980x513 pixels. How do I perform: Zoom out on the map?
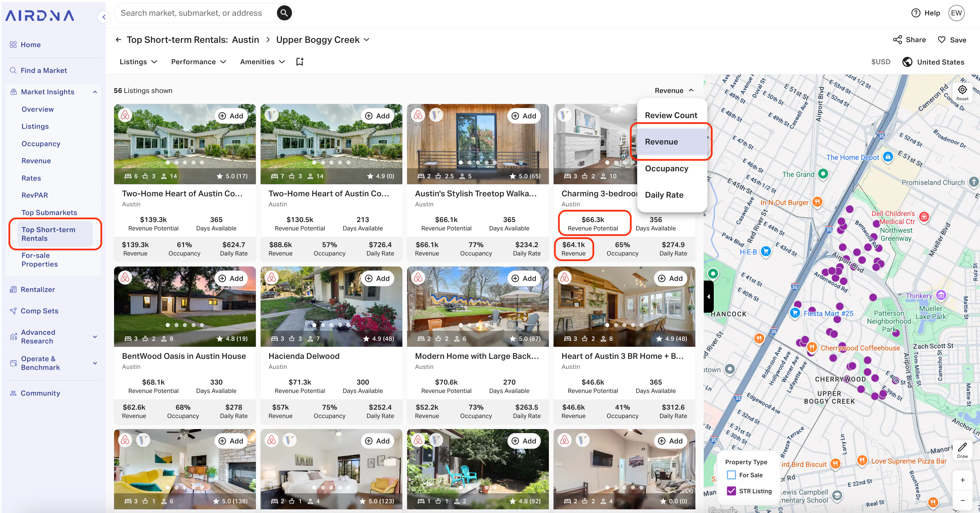click(x=962, y=500)
